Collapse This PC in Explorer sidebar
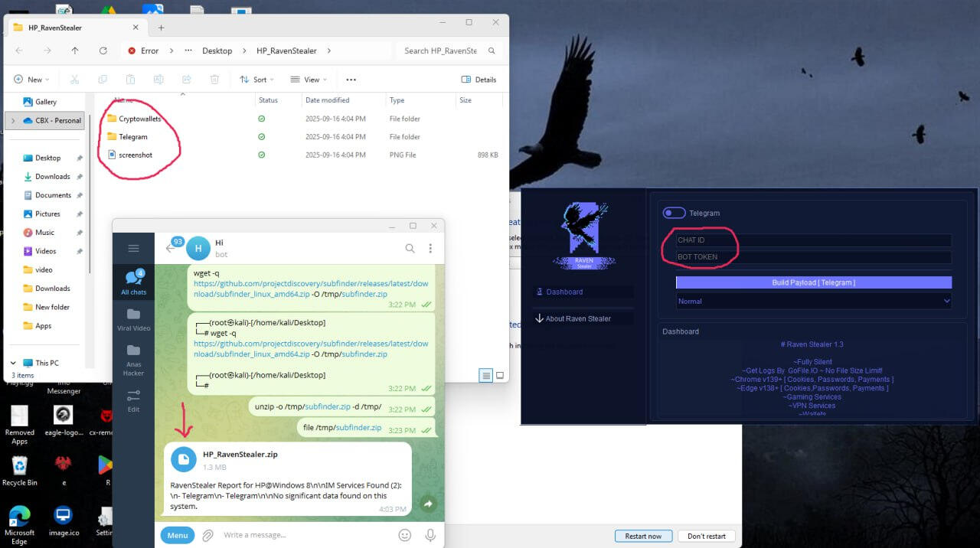This screenshot has height=548, width=980. tap(13, 363)
